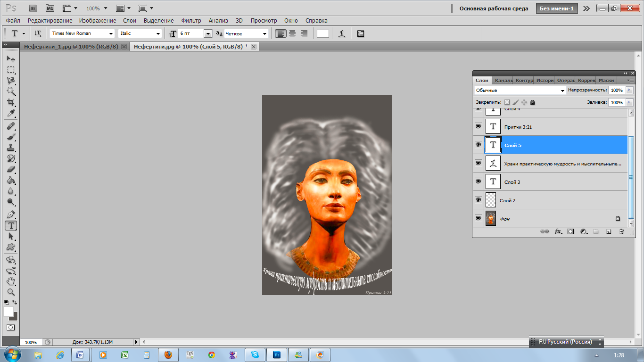Open the layer styles fx icon
This screenshot has width=644, height=362.
click(x=558, y=231)
